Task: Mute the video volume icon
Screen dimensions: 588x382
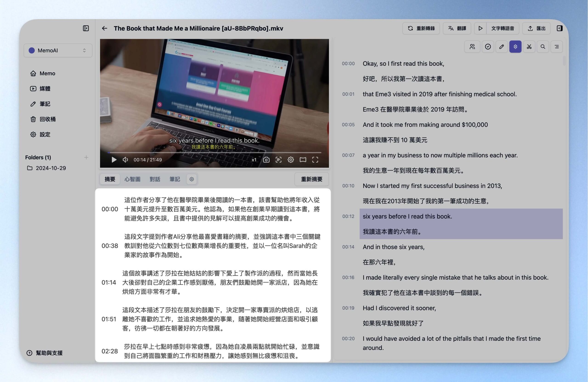Action: tap(125, 160)
